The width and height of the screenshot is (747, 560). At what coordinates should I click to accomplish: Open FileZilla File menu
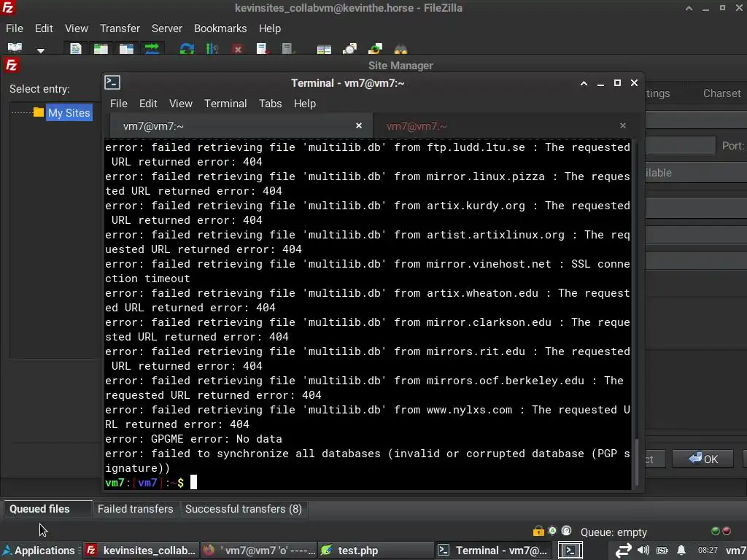pyautogui.click(x=15, y=28)
